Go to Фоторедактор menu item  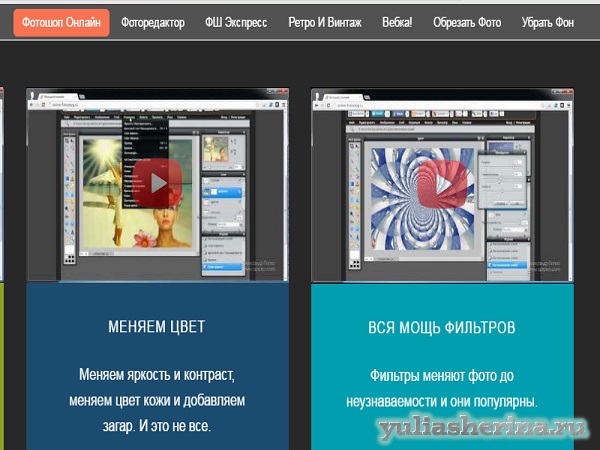point(153,23)
